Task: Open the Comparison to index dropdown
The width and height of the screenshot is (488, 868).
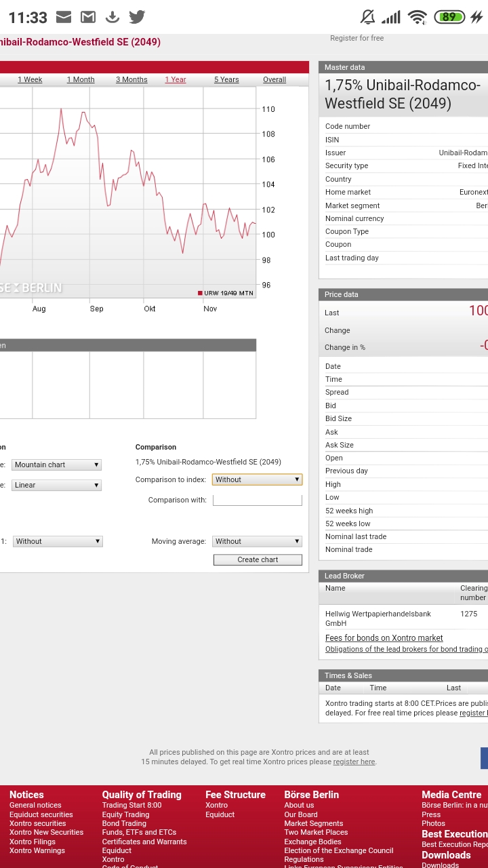Action: (257, 479)
